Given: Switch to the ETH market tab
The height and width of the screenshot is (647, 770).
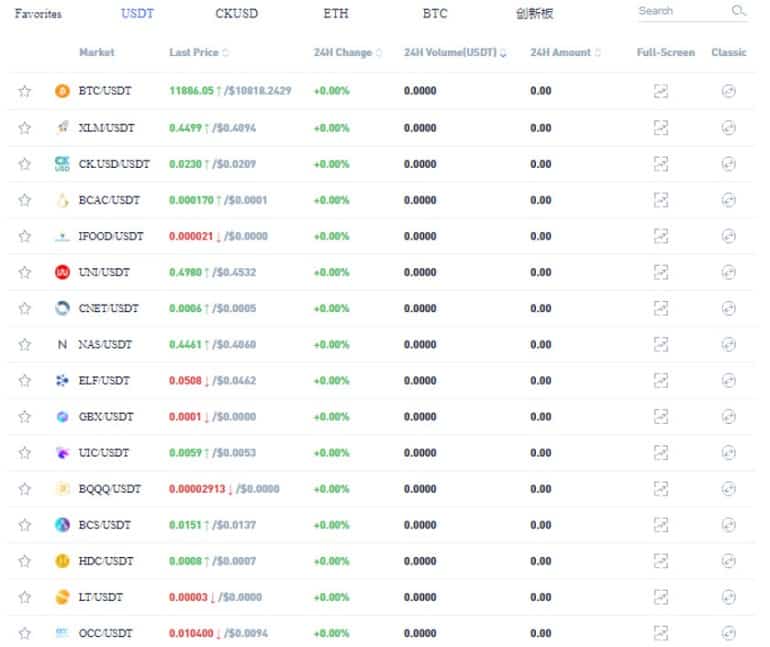Looking at the screenshot, I should coord(336,13).
